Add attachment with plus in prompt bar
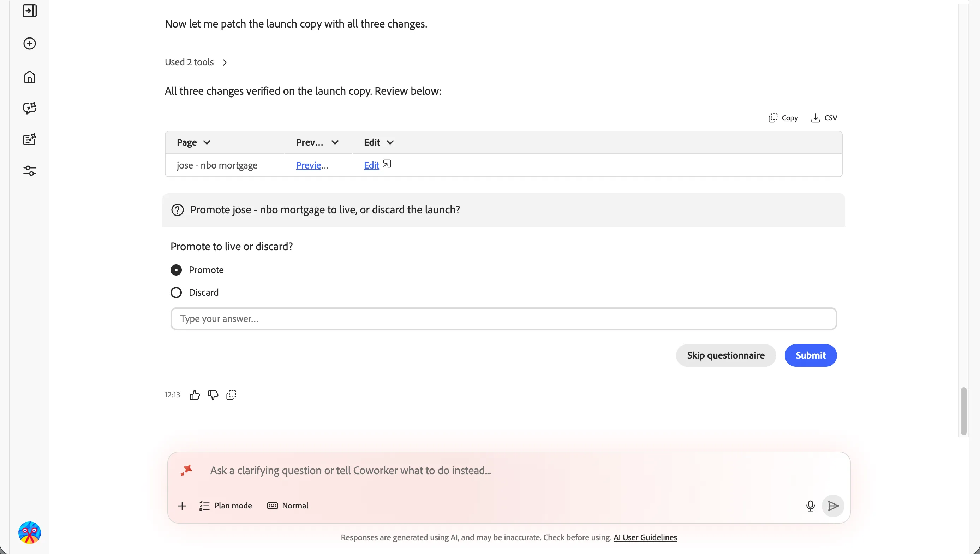Screen dimensions: 980x554 [x=182, y=506]
